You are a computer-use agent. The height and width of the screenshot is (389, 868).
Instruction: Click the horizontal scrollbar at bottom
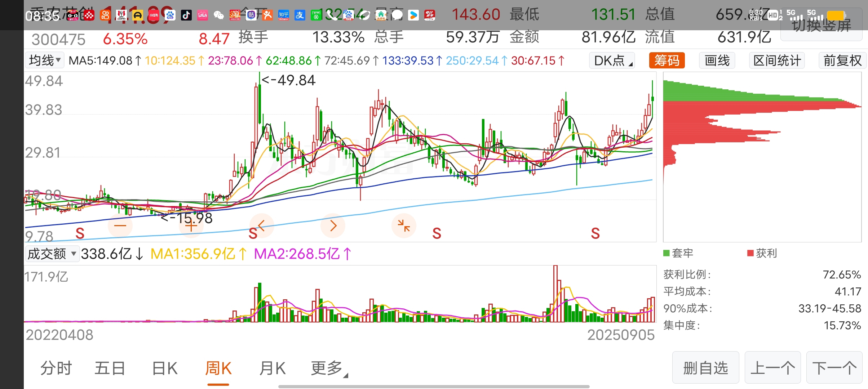click(x=434, y=386)
